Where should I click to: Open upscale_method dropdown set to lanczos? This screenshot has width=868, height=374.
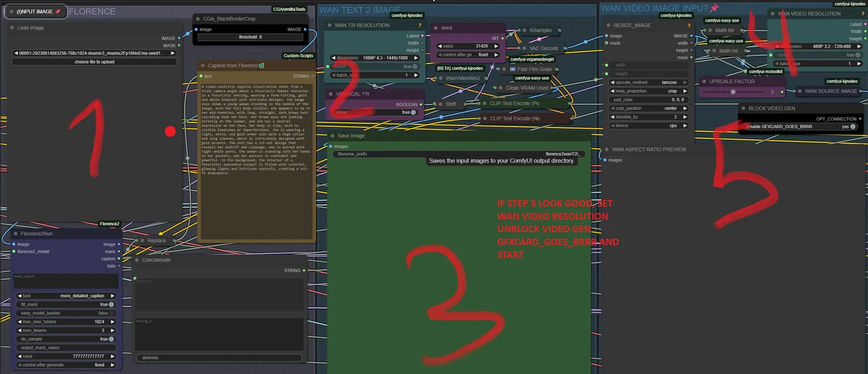[649, 82]
